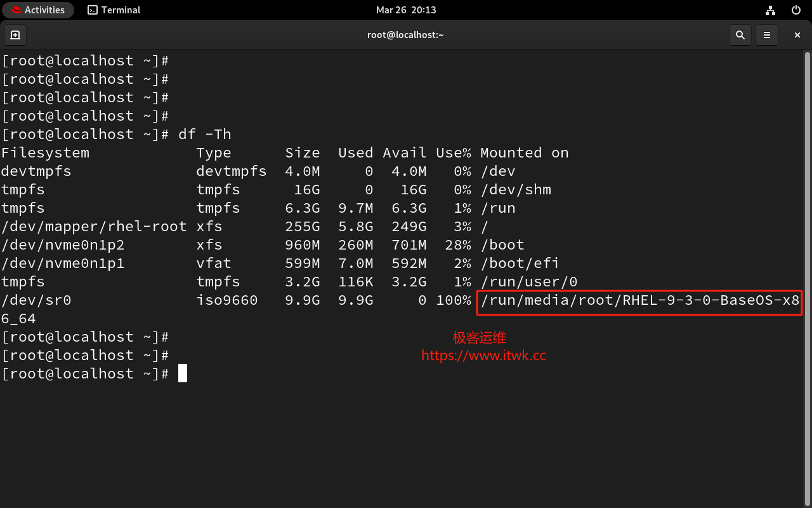Screen dimensions: 812x508
Task: Open the Activities overview
Action: coord(37,10)
